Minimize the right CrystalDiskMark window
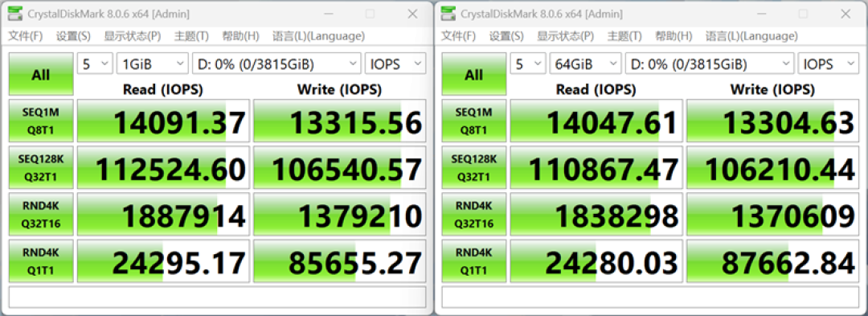 [761, 14]
